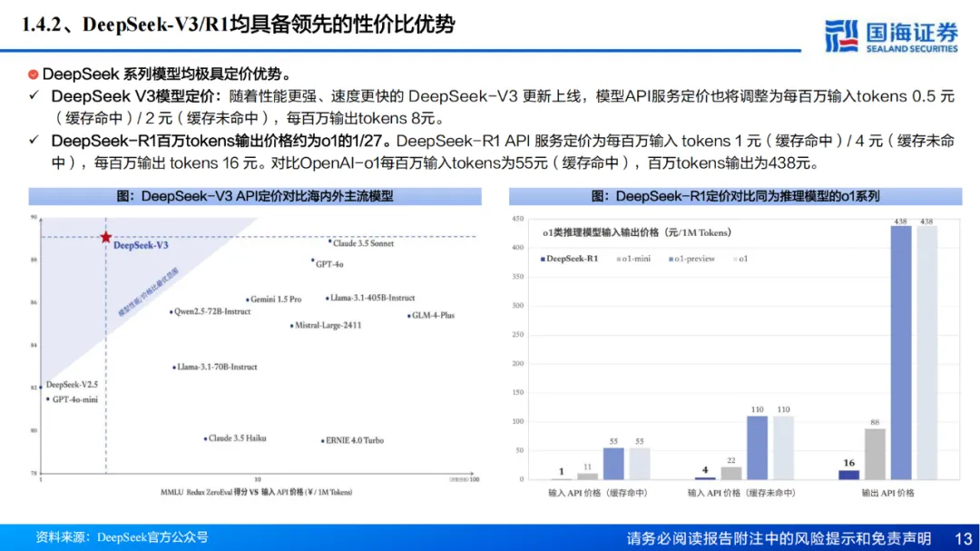Screen dimensions: 980x551
Task: Click the 输入 API 价格（缓存命中）axis label
Action: [597, 493]
